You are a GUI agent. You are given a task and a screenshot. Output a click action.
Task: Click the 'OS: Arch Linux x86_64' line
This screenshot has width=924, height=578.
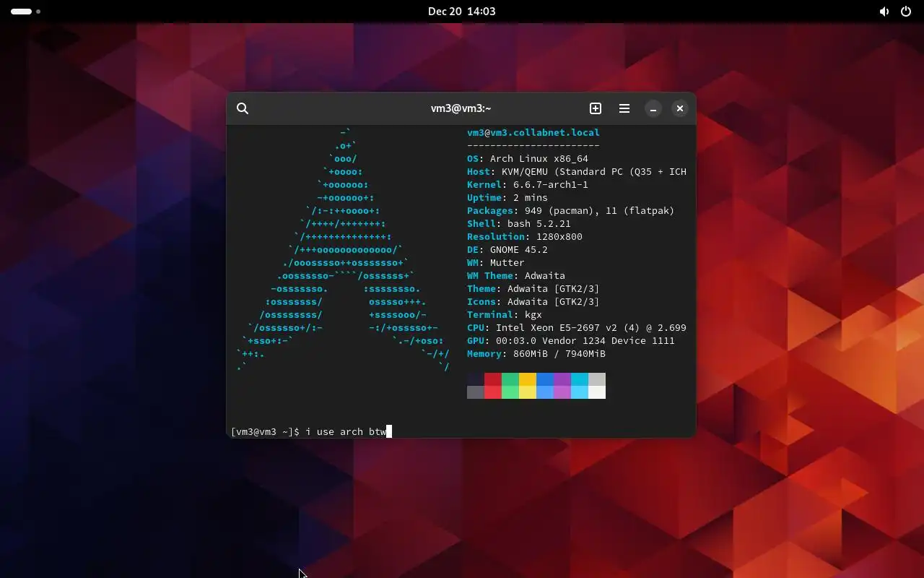click(528, 159)
